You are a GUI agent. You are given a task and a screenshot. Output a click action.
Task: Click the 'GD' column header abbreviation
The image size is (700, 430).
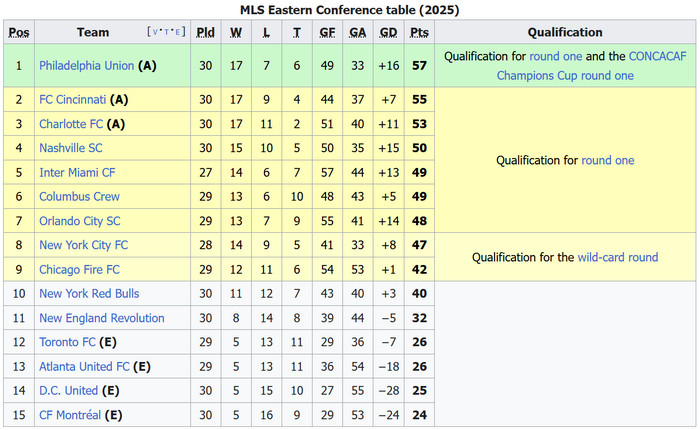coord(388,32)
